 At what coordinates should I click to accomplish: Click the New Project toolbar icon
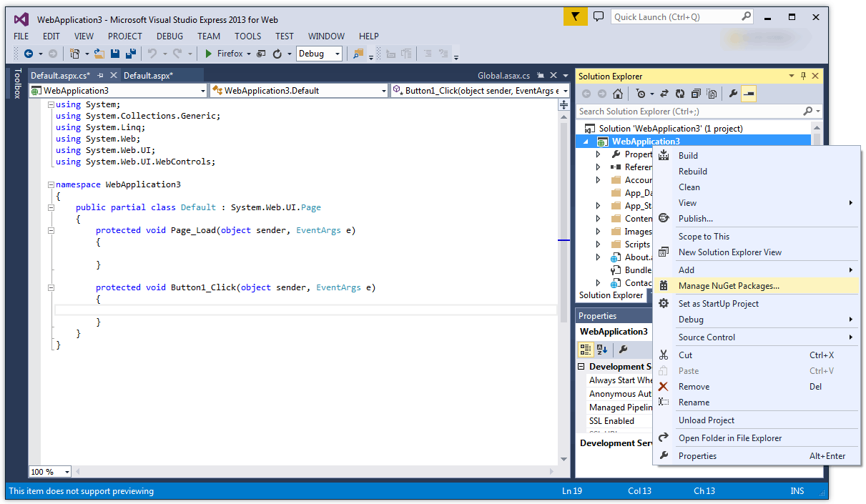point(74,54)
